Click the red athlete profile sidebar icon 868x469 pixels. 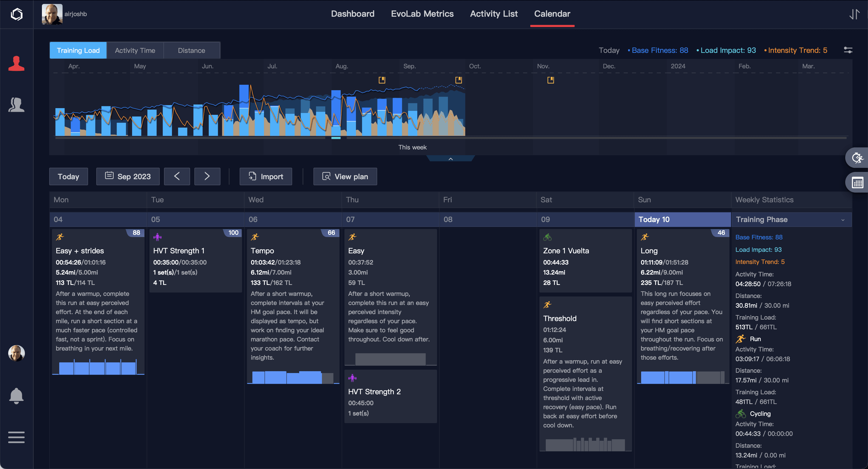pyautogui.click(x=16, y=64)
